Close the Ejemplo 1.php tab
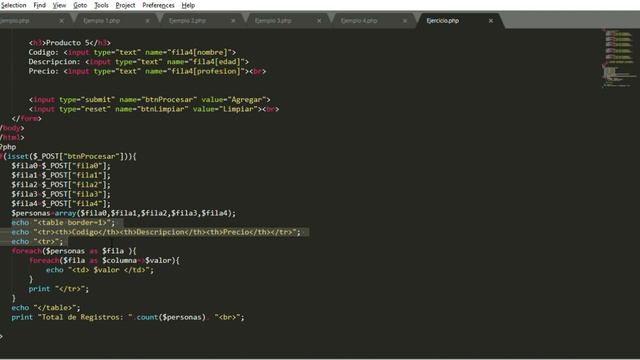640x360 pixels. (x=147, y=20)
